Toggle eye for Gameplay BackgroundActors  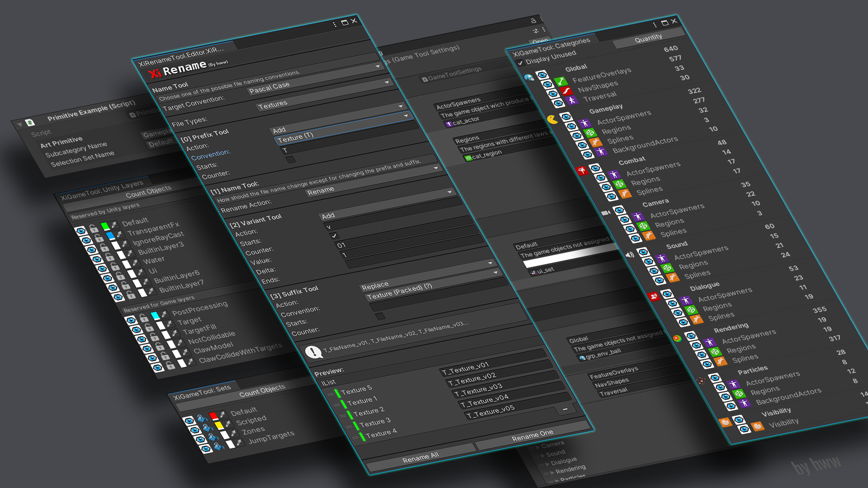(588, 155)
